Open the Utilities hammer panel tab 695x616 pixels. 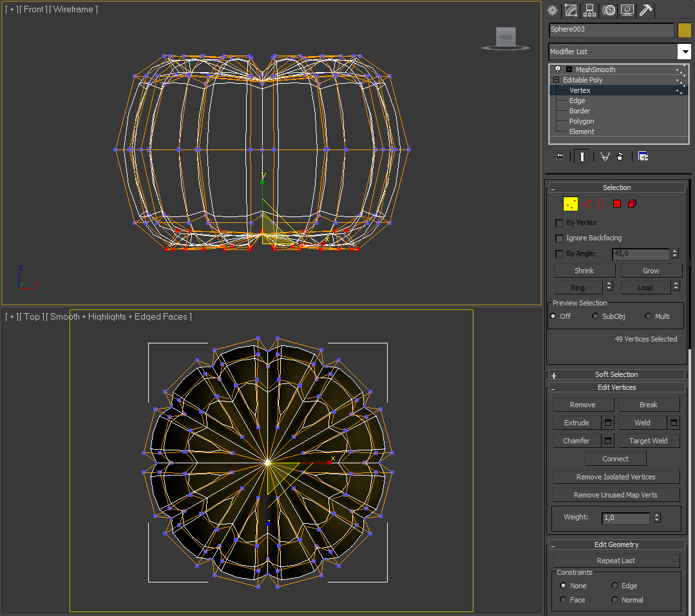click(646, 10)
